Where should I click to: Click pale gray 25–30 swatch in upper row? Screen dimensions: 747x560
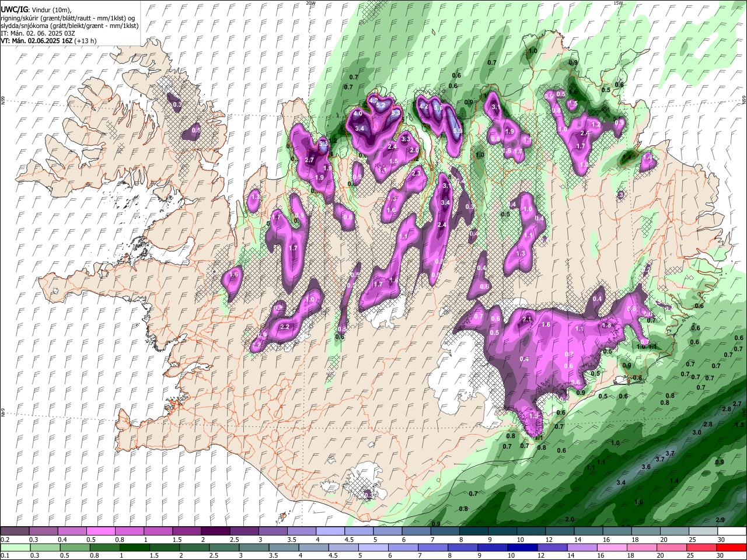703,531
